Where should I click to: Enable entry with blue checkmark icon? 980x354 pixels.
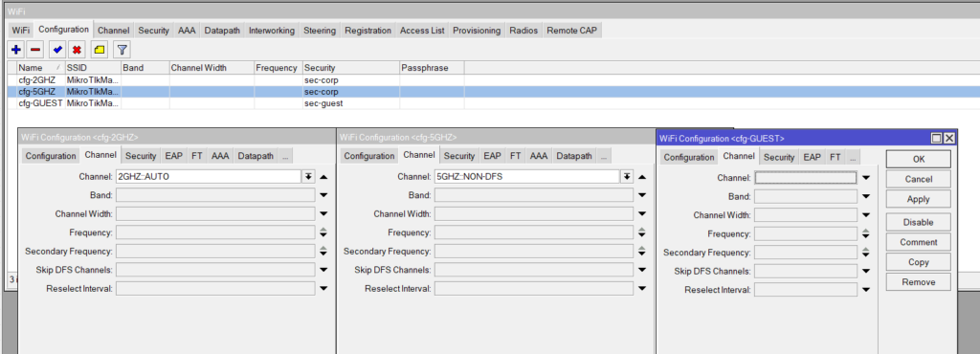(57, 50)
